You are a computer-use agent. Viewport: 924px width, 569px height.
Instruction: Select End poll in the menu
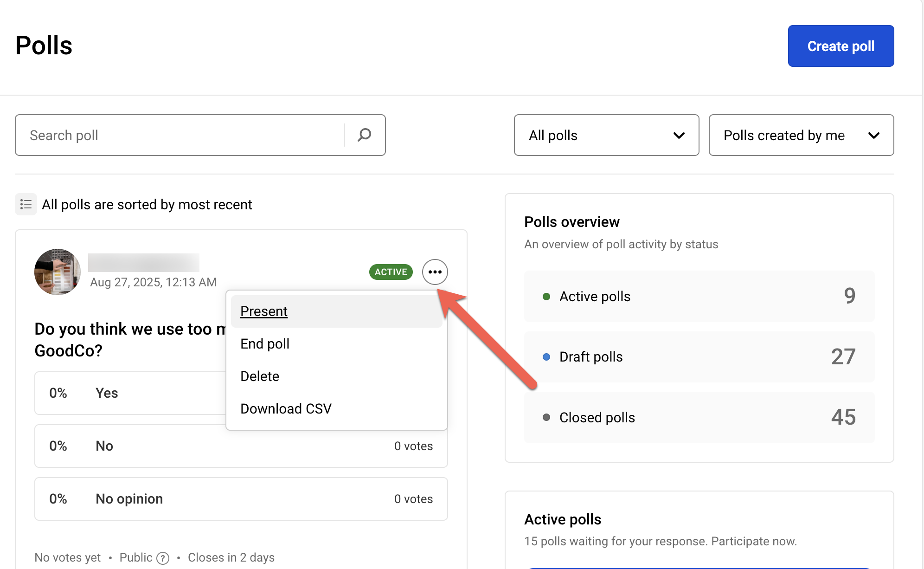coord(265,344)
